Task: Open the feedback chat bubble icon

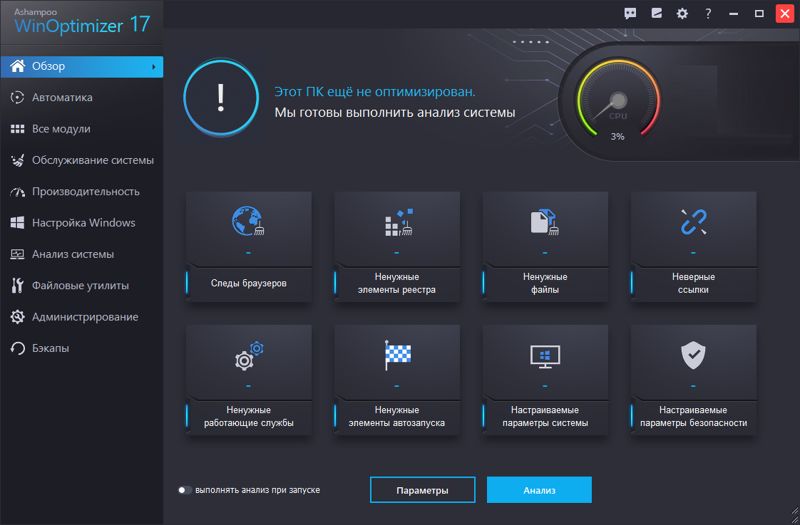Action: click(x=630, y=14)
